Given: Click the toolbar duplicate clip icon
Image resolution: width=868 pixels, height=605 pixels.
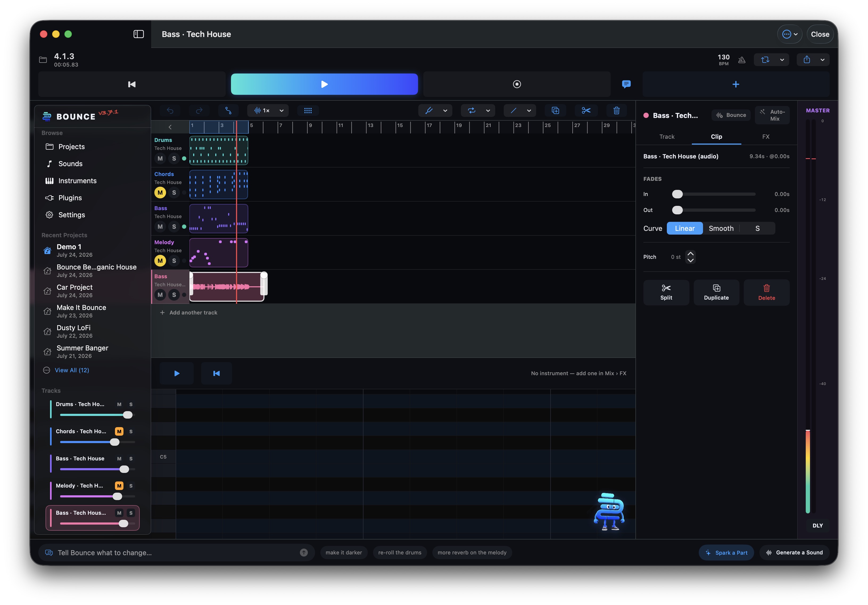Looking at the screenshot, I should coord(555,111).
